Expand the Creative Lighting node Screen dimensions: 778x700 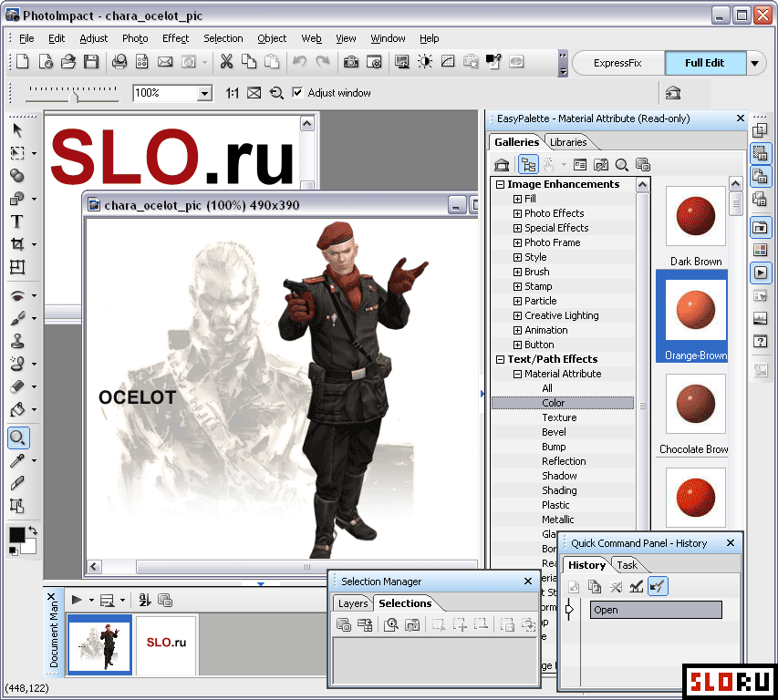click(x=517, y=315)
